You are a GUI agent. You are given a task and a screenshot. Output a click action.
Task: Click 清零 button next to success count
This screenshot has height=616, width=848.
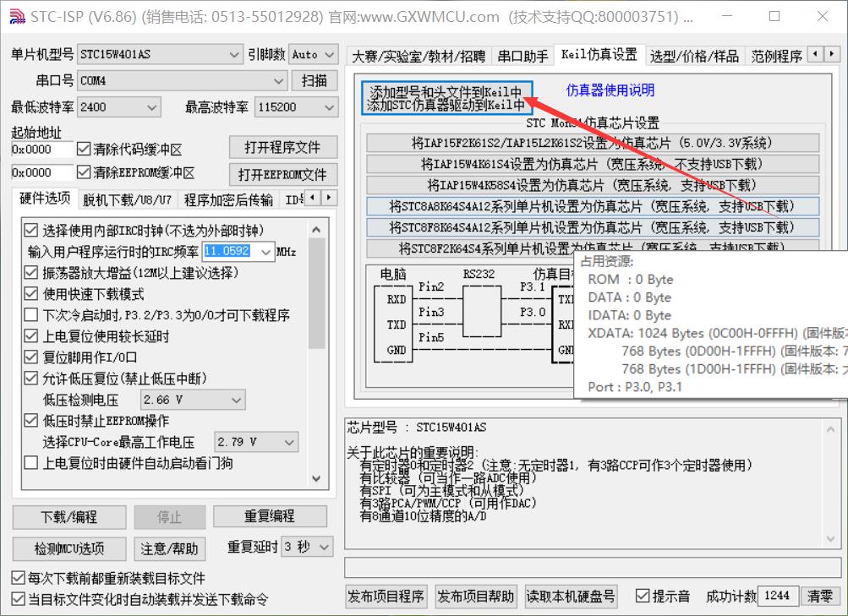[x=820, y=596]
